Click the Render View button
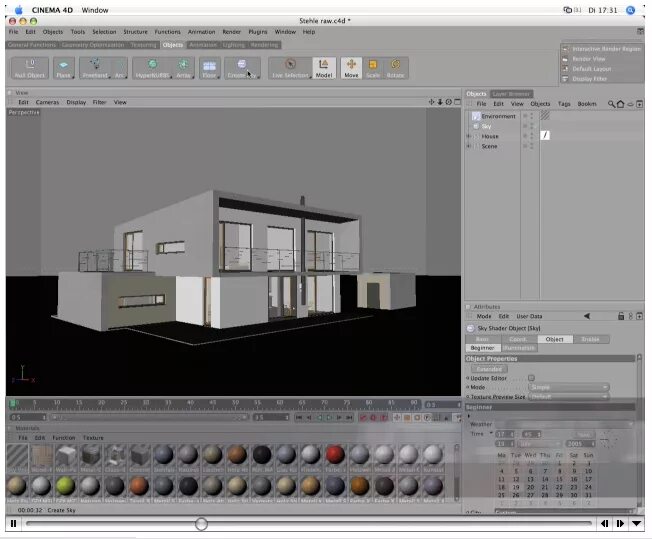This screenshot has width=652, height=539. [x=602, y=59]
